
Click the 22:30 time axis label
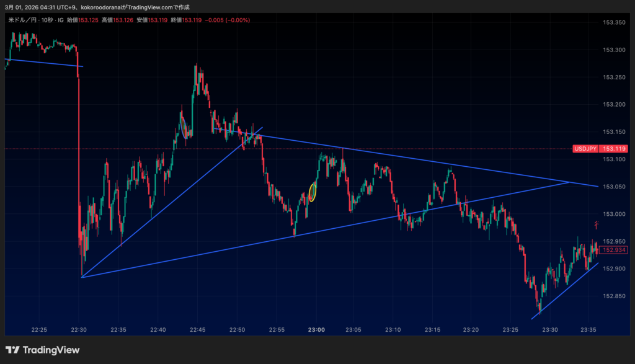point(79,330)
